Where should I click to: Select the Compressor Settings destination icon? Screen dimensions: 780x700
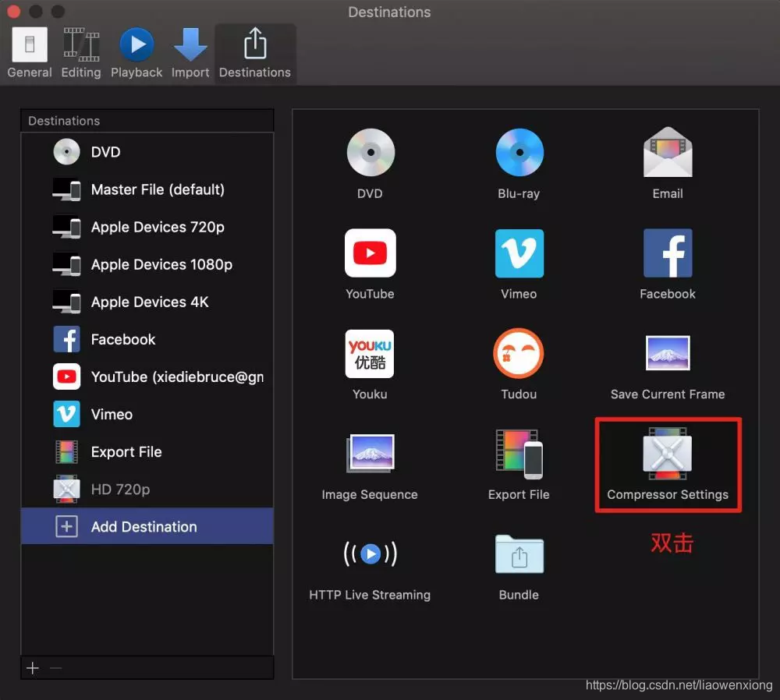tap(668, 454)
